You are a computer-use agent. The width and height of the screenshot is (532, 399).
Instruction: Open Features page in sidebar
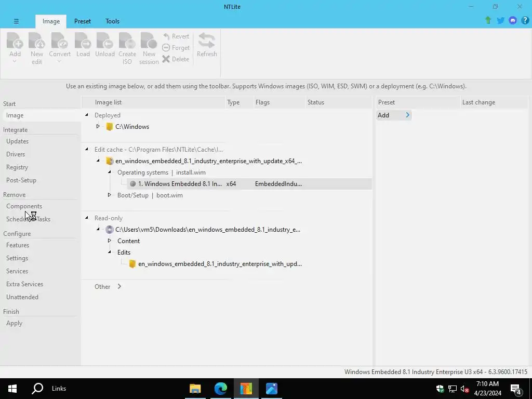18,245
